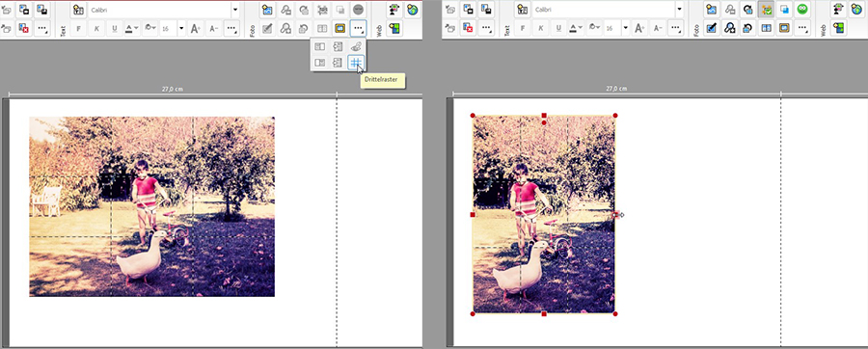Click the globe web icon in the left toolbar
Screen dimensions: 868x349
412,10
